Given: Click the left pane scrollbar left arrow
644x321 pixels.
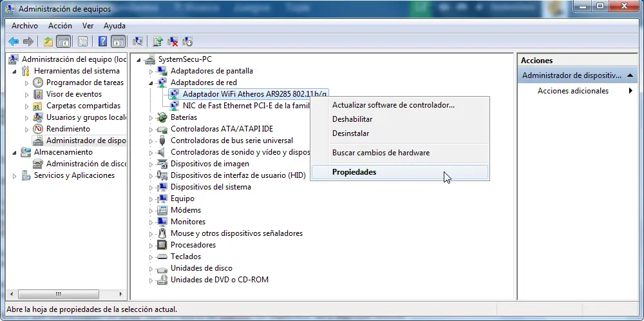Looking at the screenshot, I should point(12,295).
